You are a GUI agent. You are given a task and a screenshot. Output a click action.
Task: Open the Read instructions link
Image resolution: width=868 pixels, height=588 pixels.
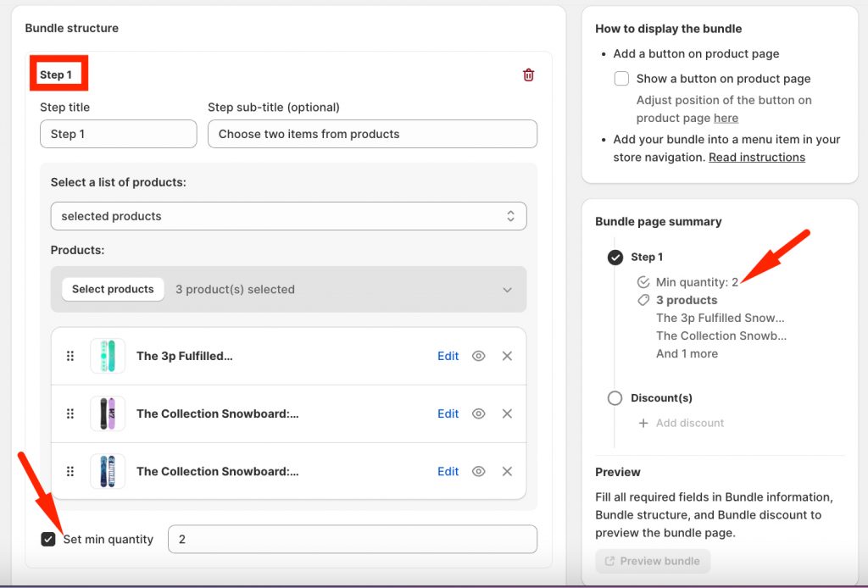756,157
